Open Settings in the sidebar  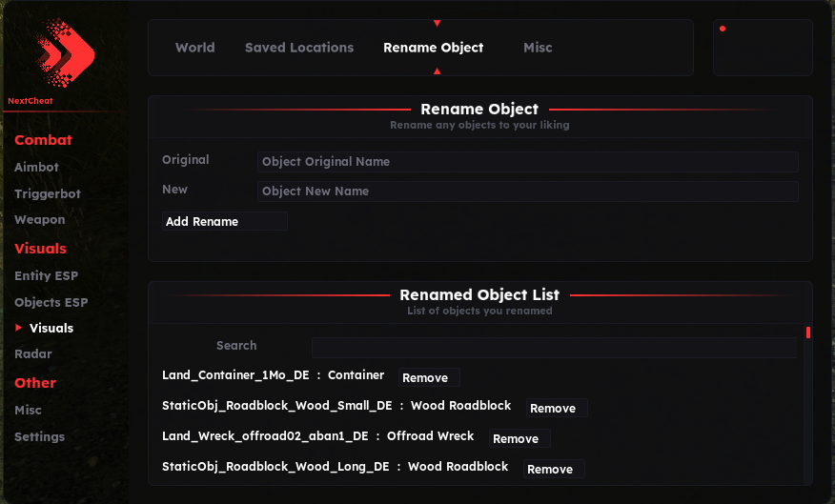(x=39, y=436)
